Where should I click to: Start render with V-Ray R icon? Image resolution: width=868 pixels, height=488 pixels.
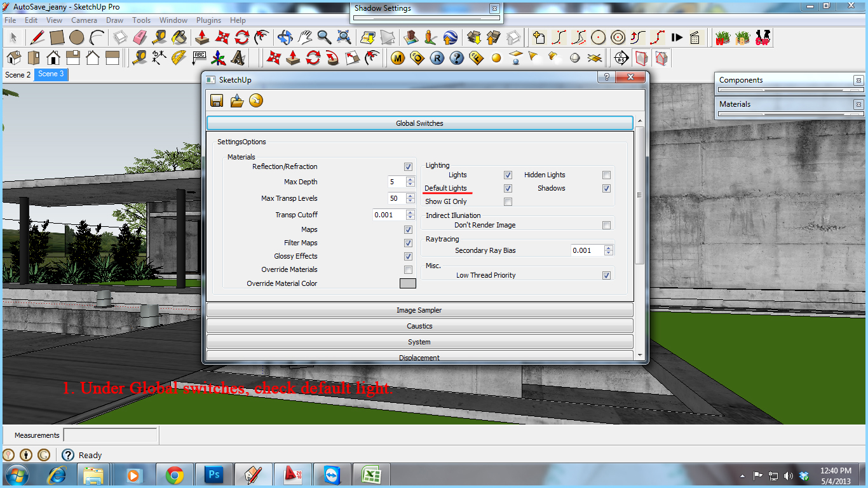click(437, 58)
